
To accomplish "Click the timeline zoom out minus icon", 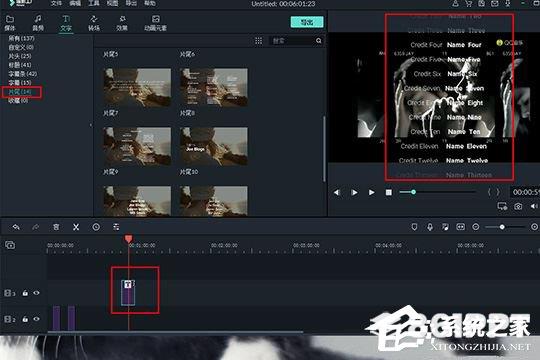I will (476, 227).
